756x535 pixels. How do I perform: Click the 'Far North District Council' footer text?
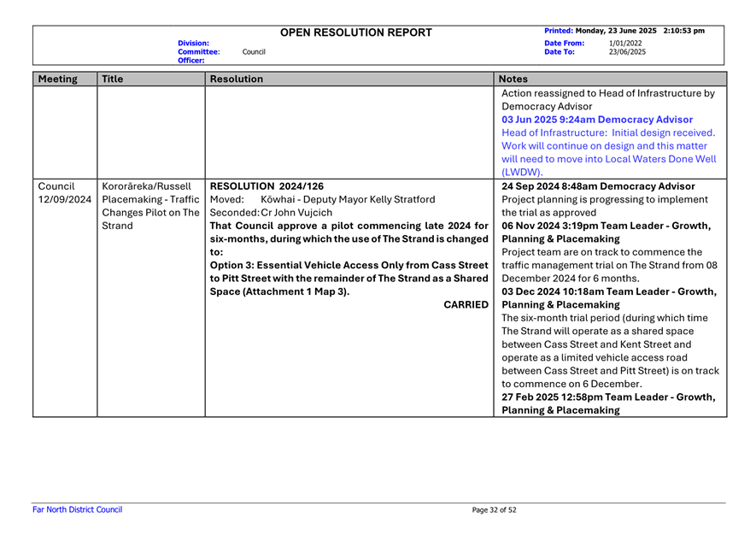click(77, 509)
